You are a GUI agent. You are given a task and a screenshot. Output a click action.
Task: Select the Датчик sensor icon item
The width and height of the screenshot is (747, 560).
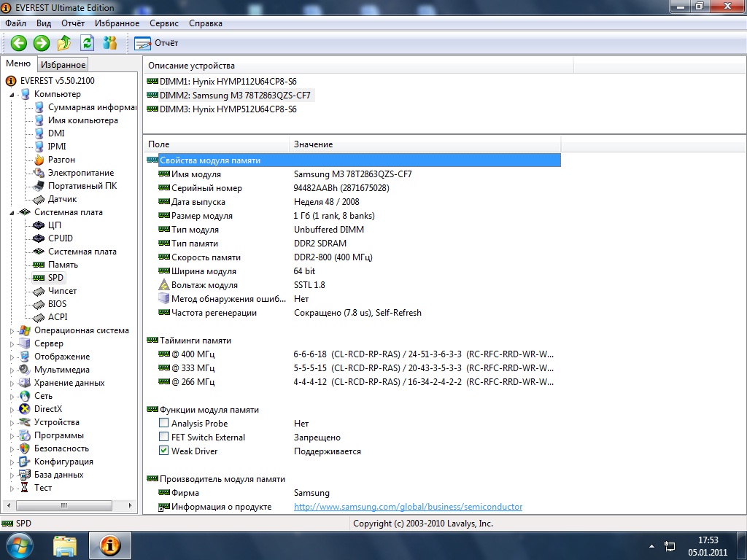click(x=39, y=199)
